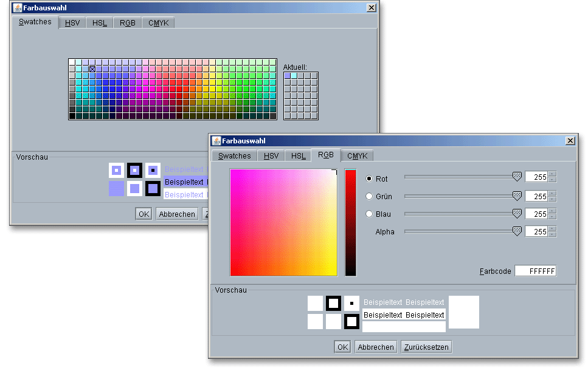
Task: Click the Grün slider thumb
Action: [x=517, y=196]
